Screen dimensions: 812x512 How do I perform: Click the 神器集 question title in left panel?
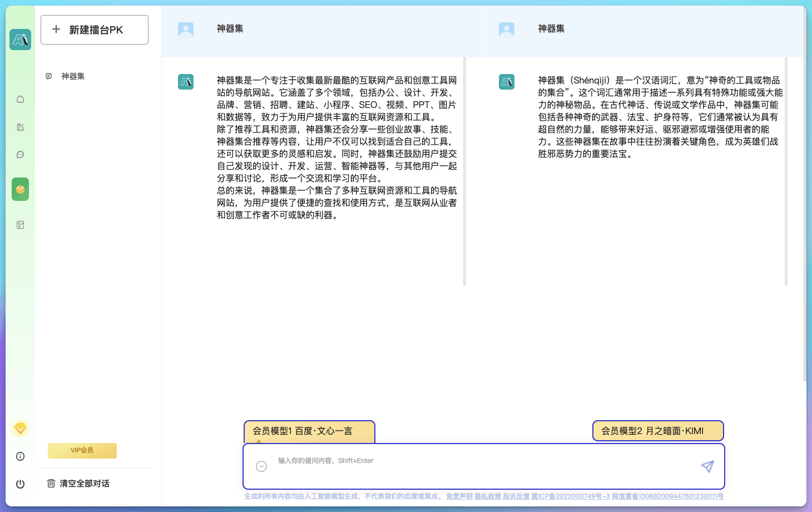(x=230, y=28)
